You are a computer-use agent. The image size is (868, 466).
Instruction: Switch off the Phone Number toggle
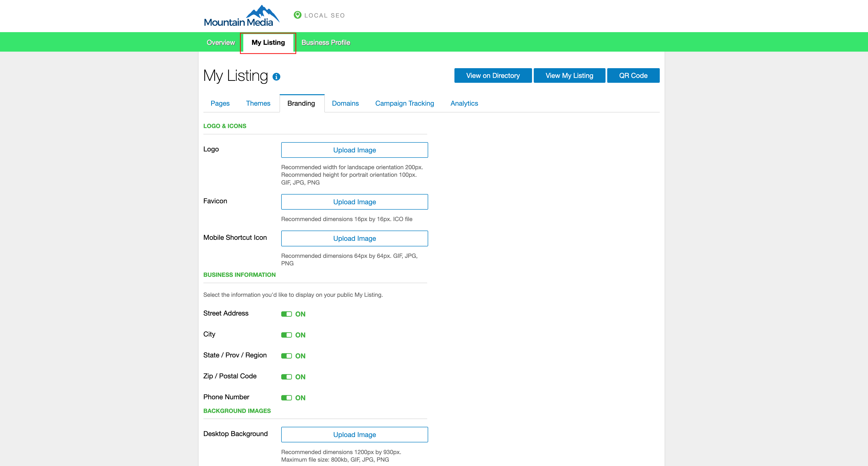286,398
